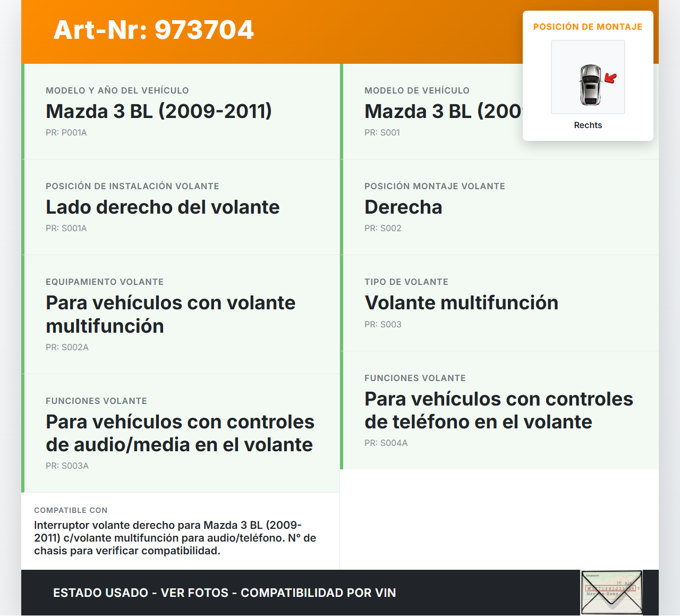The width and height of the screenshot is (680, 616).
Task: Click the PR: S003A code
Action: pos(67,466)
